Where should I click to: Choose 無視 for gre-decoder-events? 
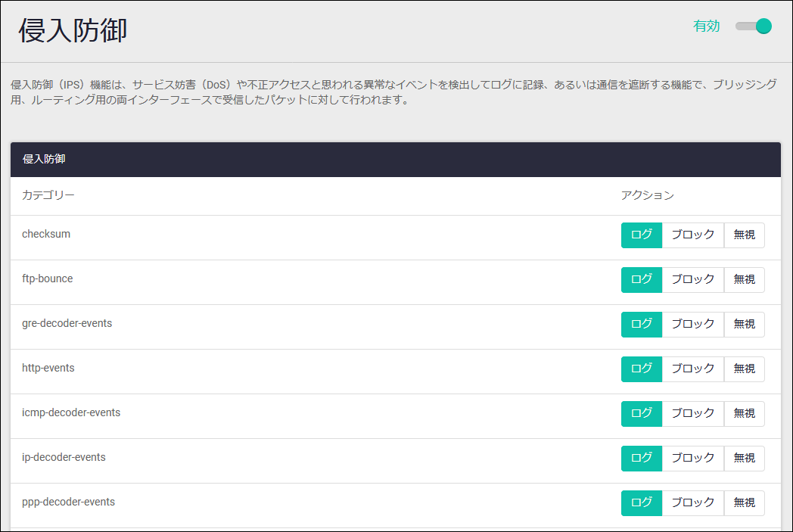point(744,324)
